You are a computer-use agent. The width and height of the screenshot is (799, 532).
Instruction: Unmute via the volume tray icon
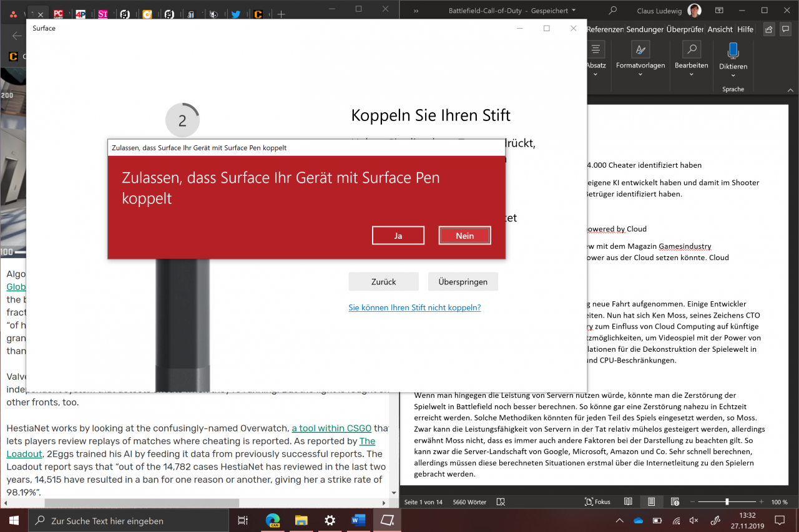pos(694,520)
